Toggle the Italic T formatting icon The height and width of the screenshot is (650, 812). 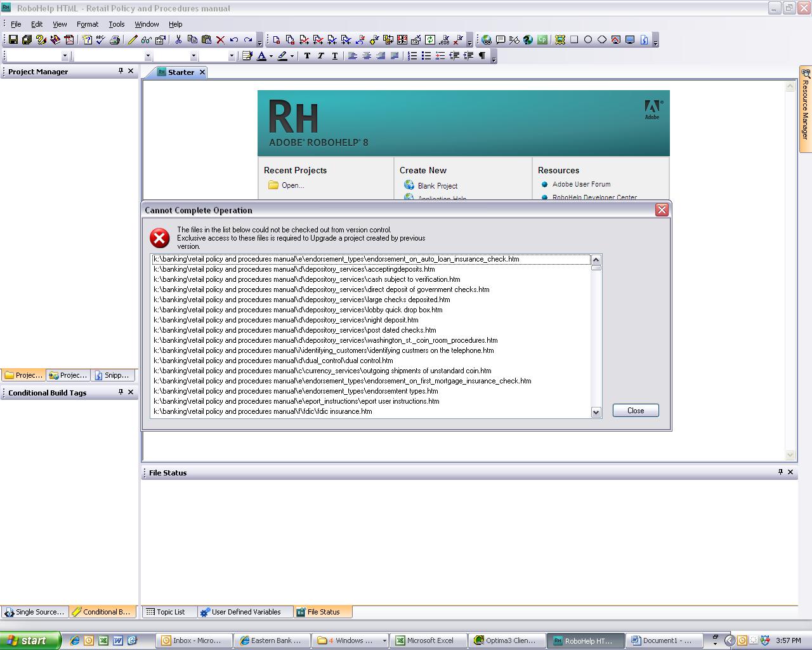321,56
